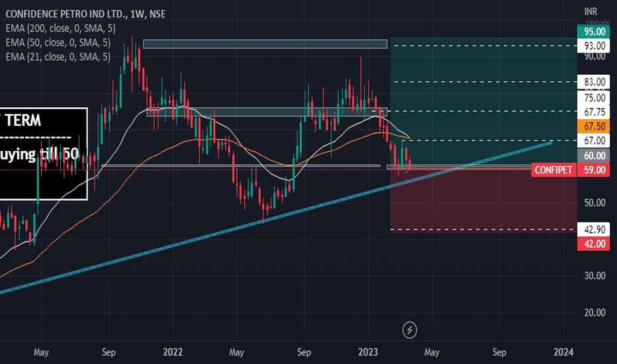This screenshot has height=364, width=617.
Task: Select the EMA (21, close, 0, SMA, 5) legend
Action: pos(58,57)
